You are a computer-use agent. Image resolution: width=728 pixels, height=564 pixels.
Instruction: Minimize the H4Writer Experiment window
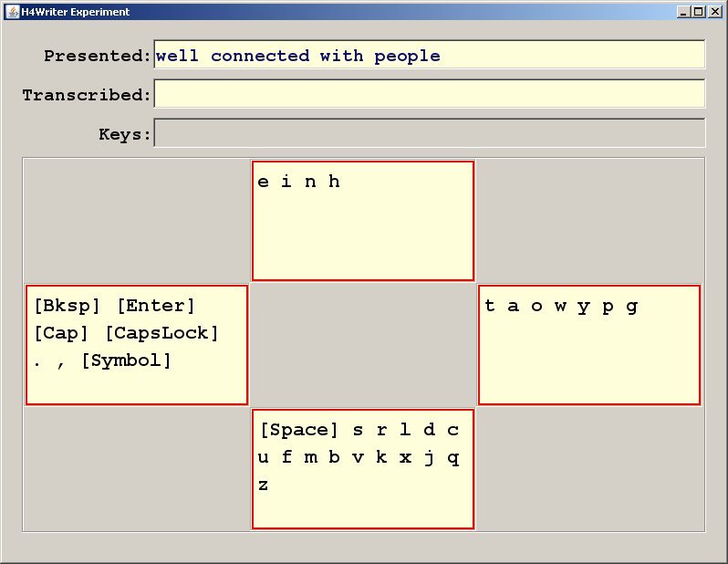[x=683, y=12]
